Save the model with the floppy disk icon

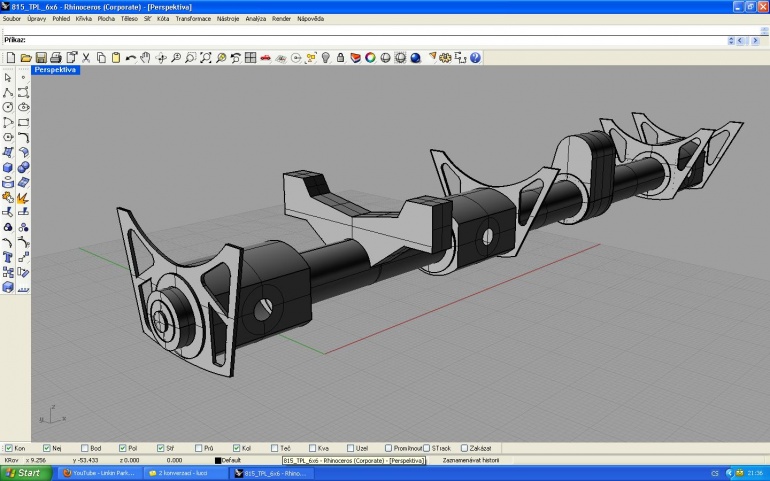coord(41,58)
